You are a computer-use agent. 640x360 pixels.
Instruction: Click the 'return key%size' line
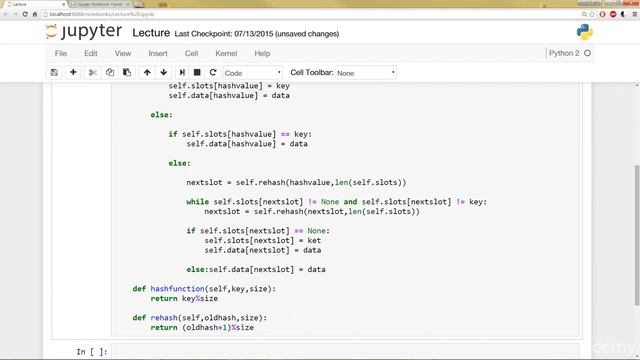184,299
